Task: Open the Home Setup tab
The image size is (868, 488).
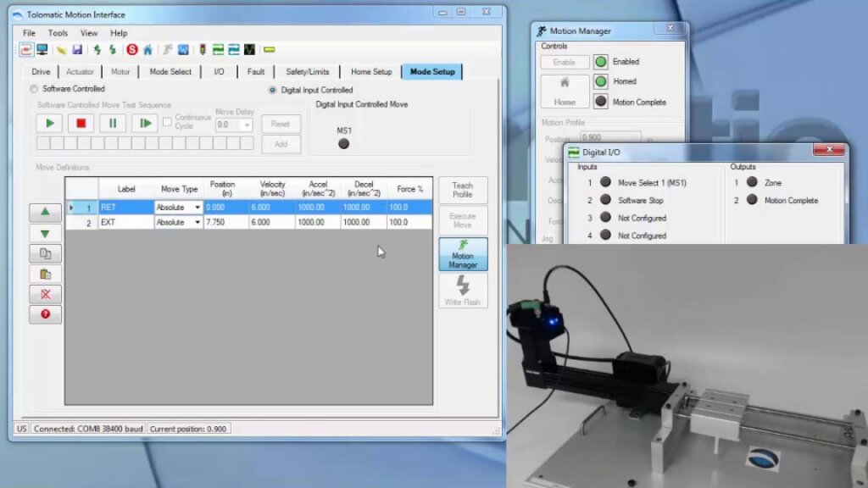Action: tap(371, 72)
